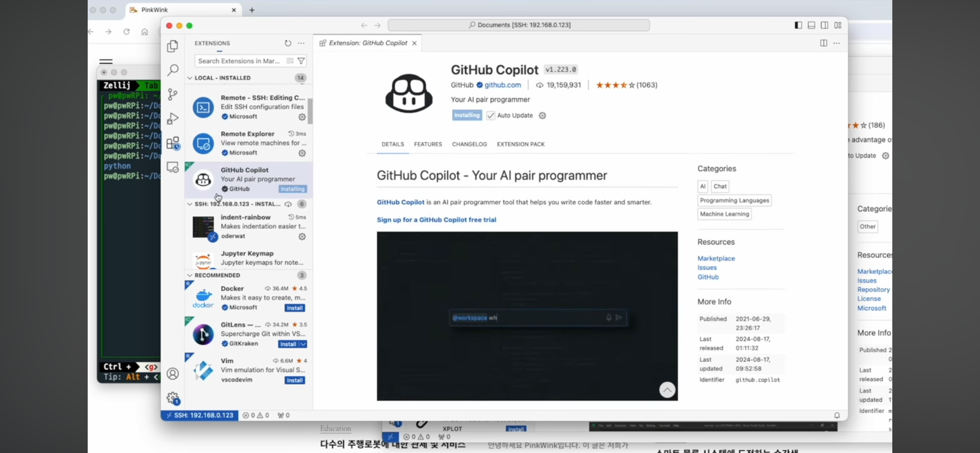Open the Explorer view icon
980x453 pixels.
(173, 46)
